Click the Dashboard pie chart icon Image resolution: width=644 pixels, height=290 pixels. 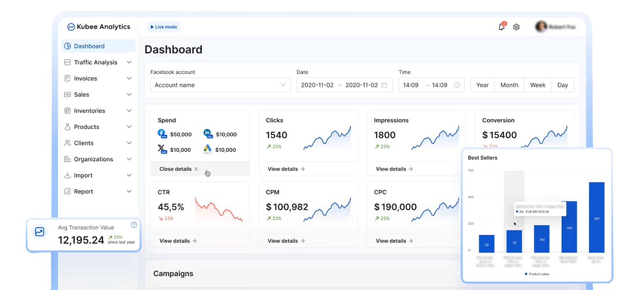click(68, 46)
